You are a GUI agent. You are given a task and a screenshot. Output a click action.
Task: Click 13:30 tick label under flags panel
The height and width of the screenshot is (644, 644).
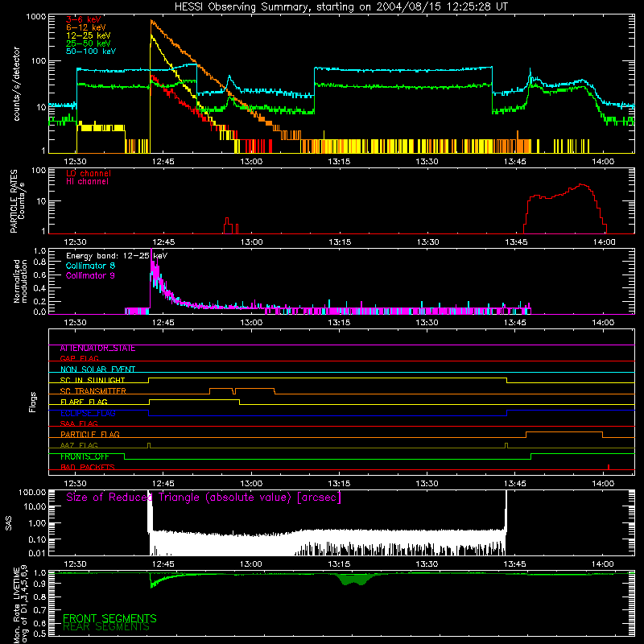tap(427, 484)
